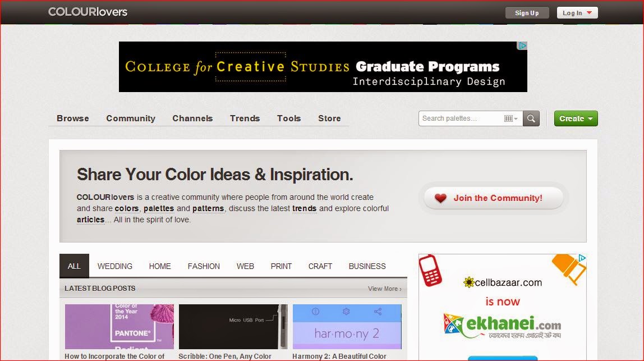The height and width of the screenshot is (361, 644).
Task: Open the Tools menu
Action: coord(289,118)
